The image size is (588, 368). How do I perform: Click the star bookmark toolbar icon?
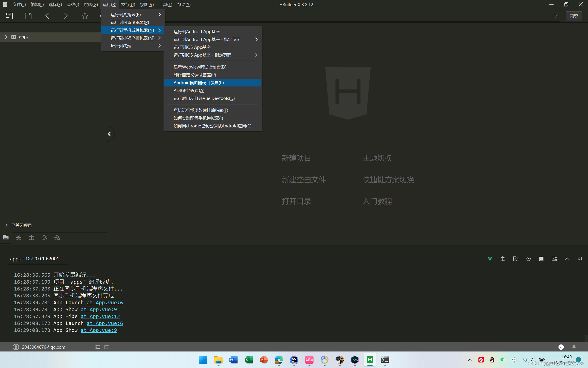(85, 16)
